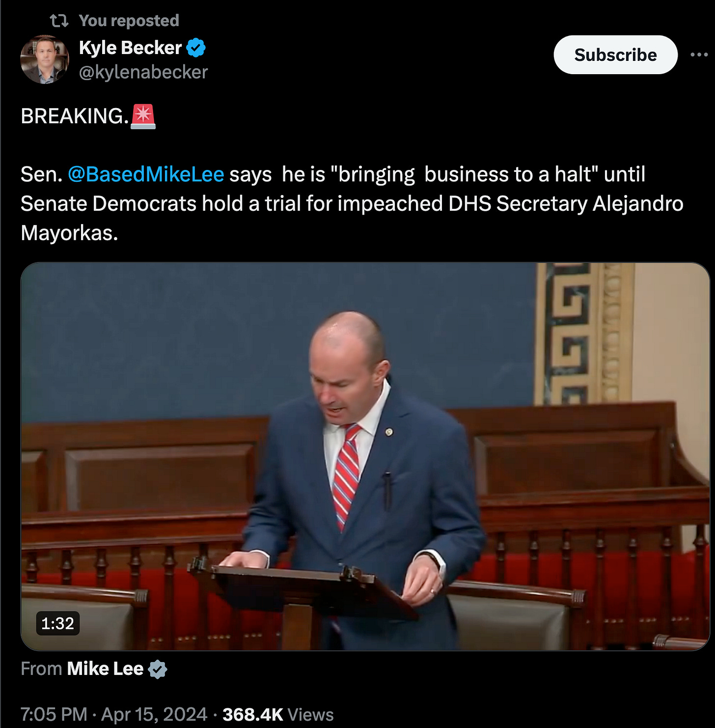Click the tweet text mentioning Mayorkas

(x=352, y=203)
